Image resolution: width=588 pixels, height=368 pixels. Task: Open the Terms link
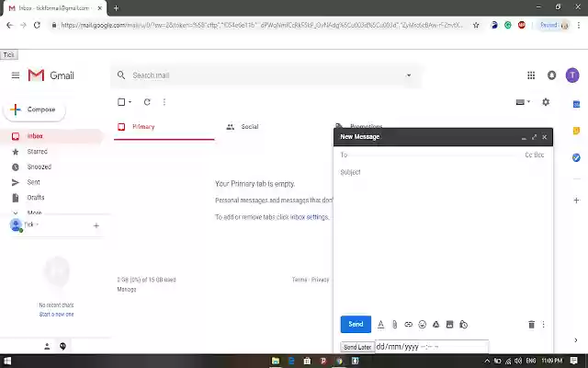pyautogui.click(x=300, y=280)
